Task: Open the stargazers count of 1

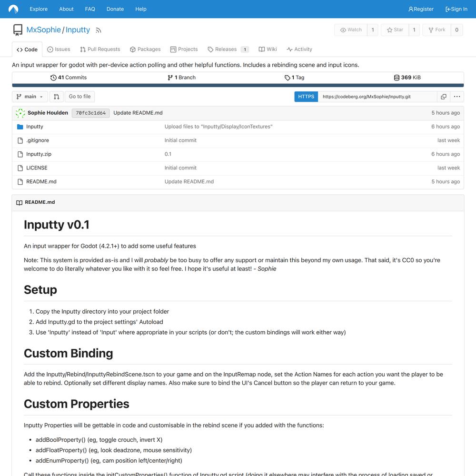Action: [414, 30]
